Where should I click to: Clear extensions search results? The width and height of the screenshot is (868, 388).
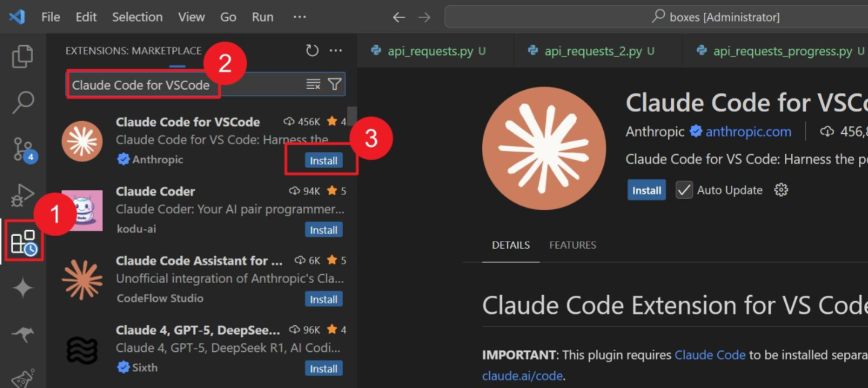coord(313,84)
